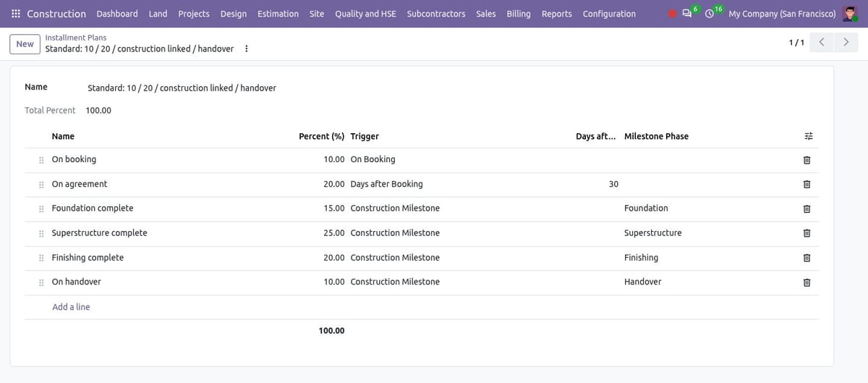Go to the previous record arrow
868x383 pixels.
pos(822,42)
